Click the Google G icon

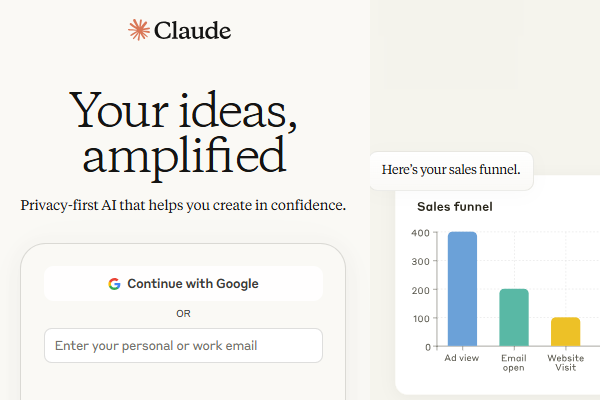click(115, 284)
